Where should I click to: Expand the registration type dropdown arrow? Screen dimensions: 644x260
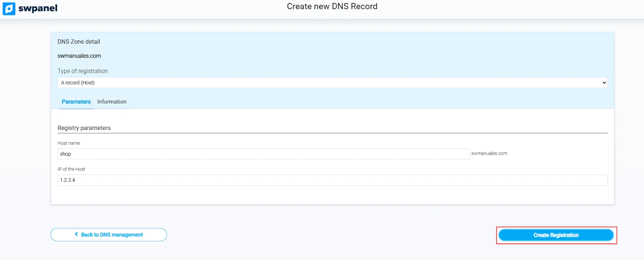click(x=604, y=83)
